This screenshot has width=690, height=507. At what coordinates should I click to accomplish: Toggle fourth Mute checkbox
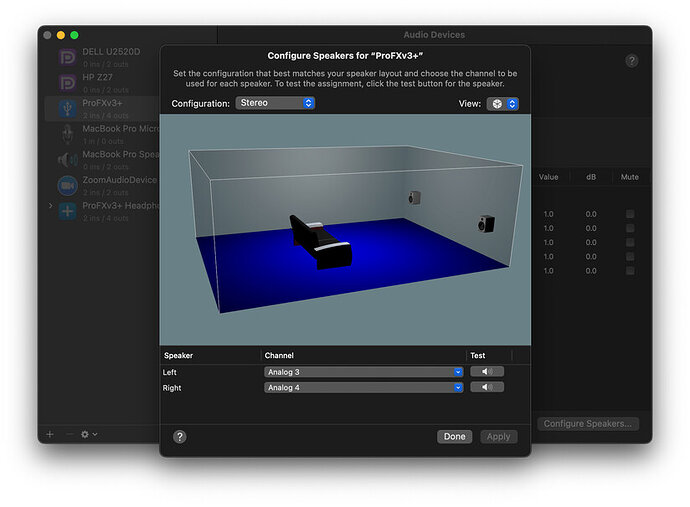pos(630,256)
